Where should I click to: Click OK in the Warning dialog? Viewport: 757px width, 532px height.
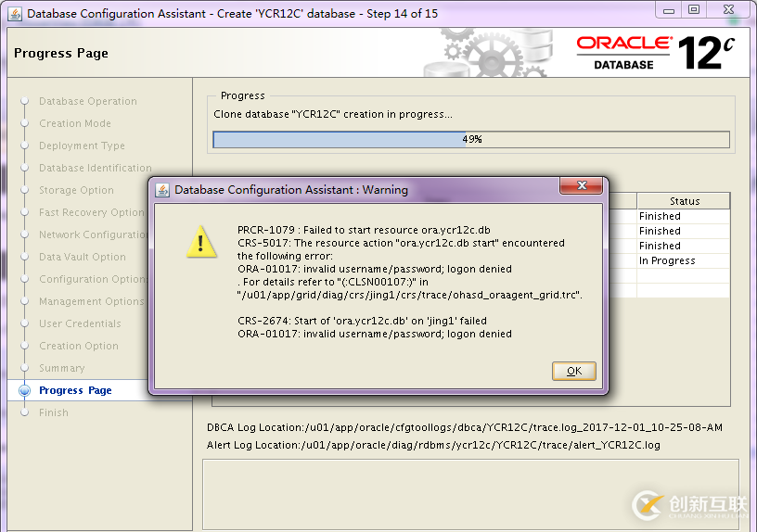(574, 371)
